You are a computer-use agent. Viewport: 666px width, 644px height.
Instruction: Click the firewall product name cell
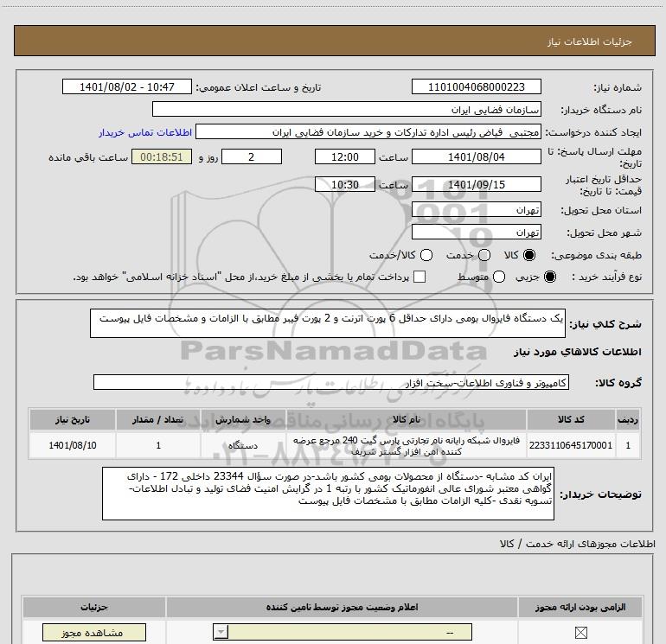(406, 445)
